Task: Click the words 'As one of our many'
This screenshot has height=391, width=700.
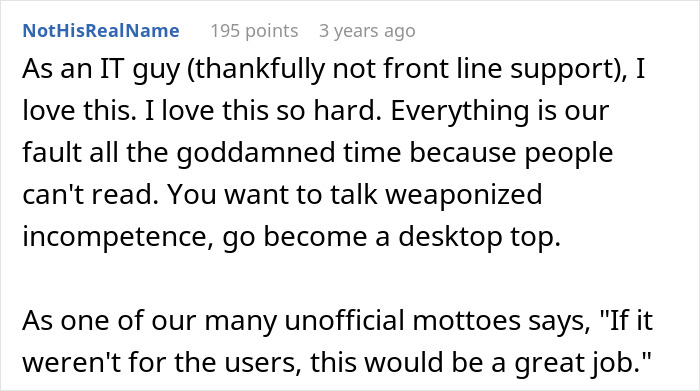Action: (149, 320)
